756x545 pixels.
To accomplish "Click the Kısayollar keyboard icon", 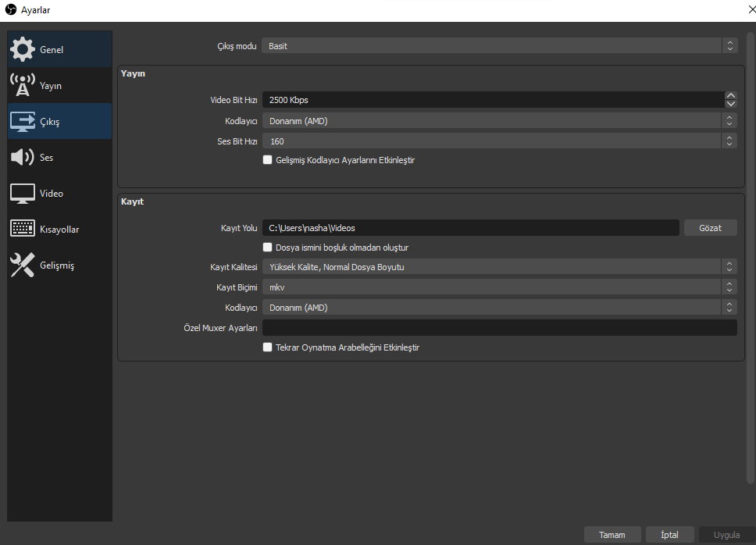I will point(22,229).
